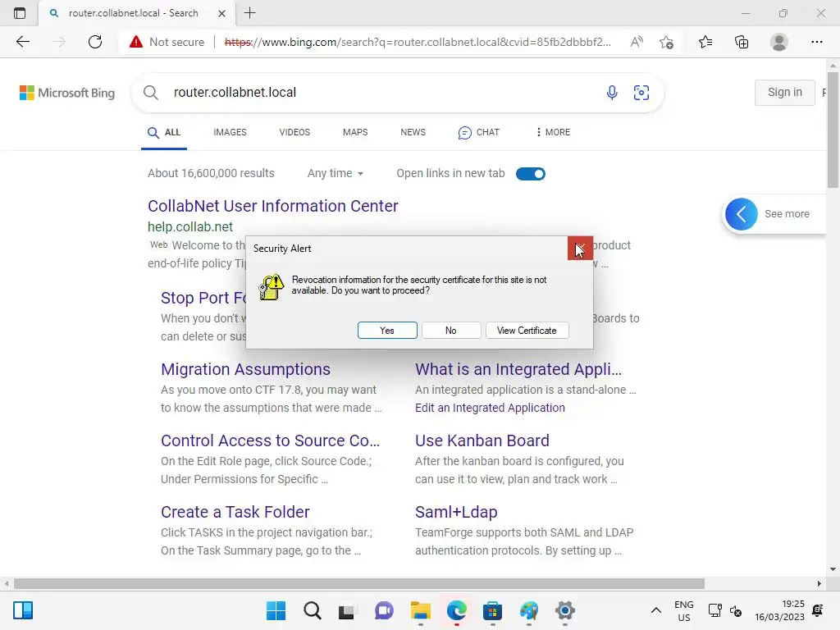Screen dimensions: 840x630
Task: Show hidden system tray icons
Action: (x=655, y=610)
